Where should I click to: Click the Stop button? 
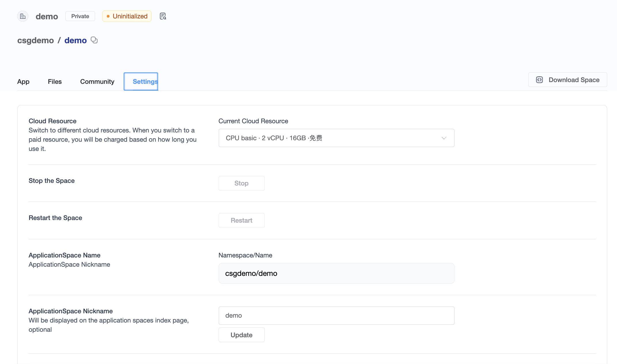pyautogui.click(x=241, y=183)
